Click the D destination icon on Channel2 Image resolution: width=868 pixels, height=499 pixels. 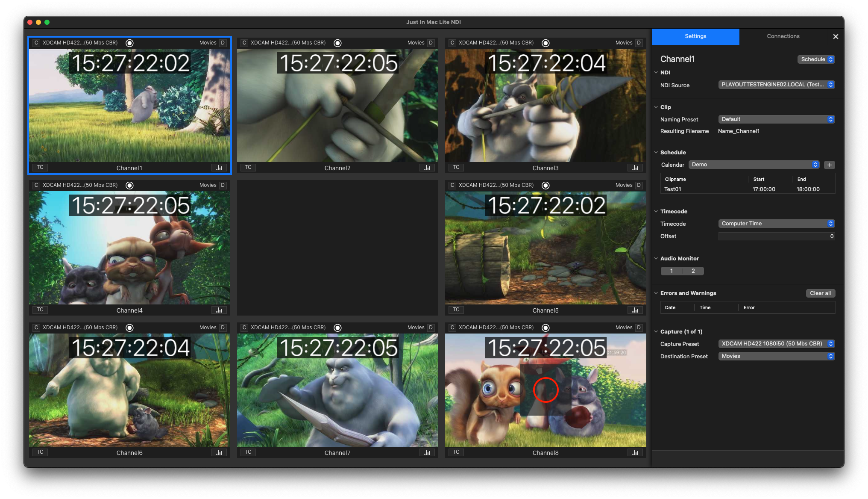431,43
